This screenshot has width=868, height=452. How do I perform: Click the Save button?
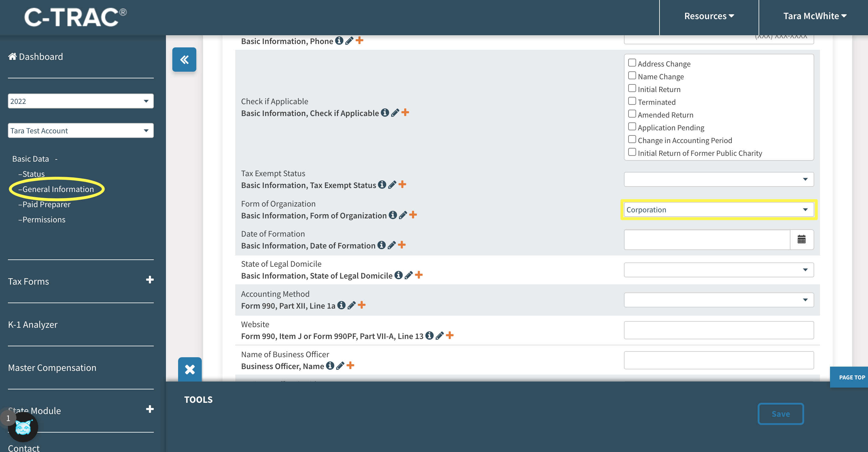point(780,414)
